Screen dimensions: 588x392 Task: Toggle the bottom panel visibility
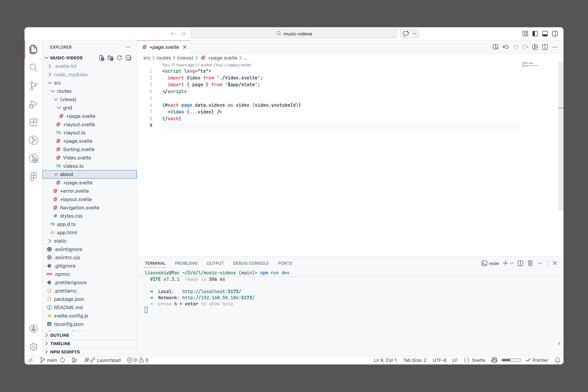[x=545, y=34]
